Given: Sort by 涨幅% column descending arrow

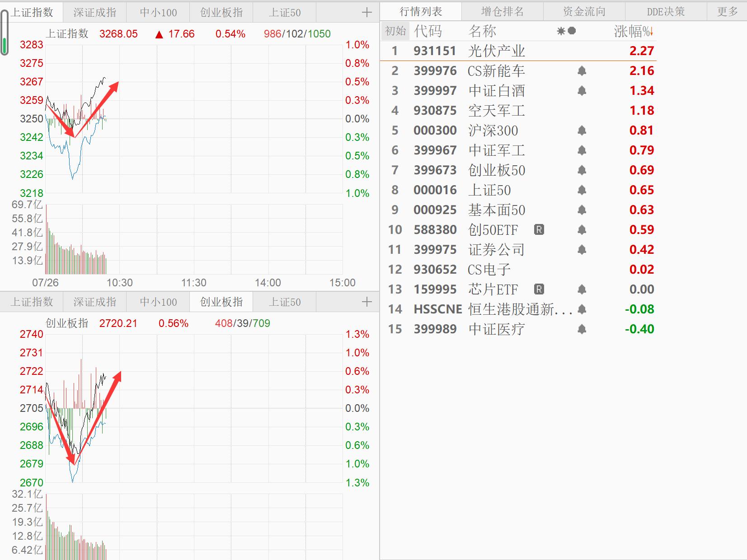Looking at the screenshot, I should (651, 32).
